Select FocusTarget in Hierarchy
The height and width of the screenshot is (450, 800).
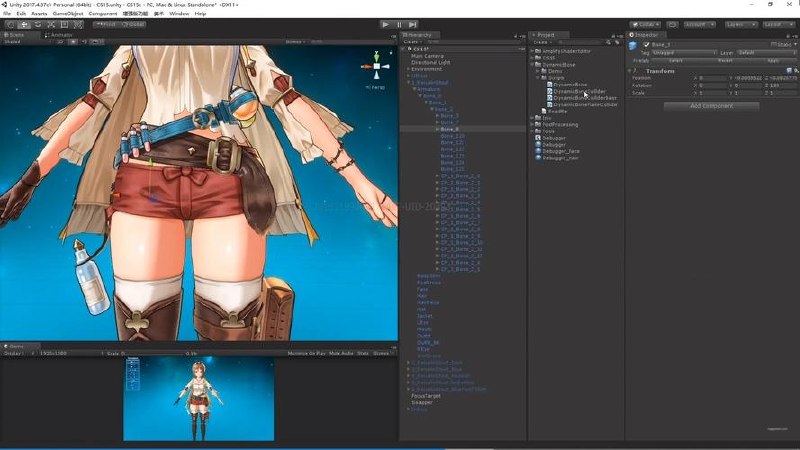point(426,396)
